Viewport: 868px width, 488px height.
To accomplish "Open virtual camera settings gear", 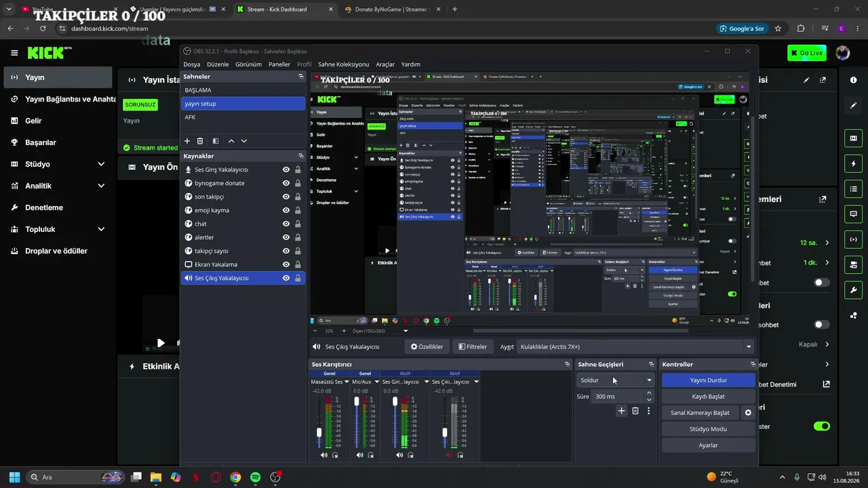I will [748, 413].
